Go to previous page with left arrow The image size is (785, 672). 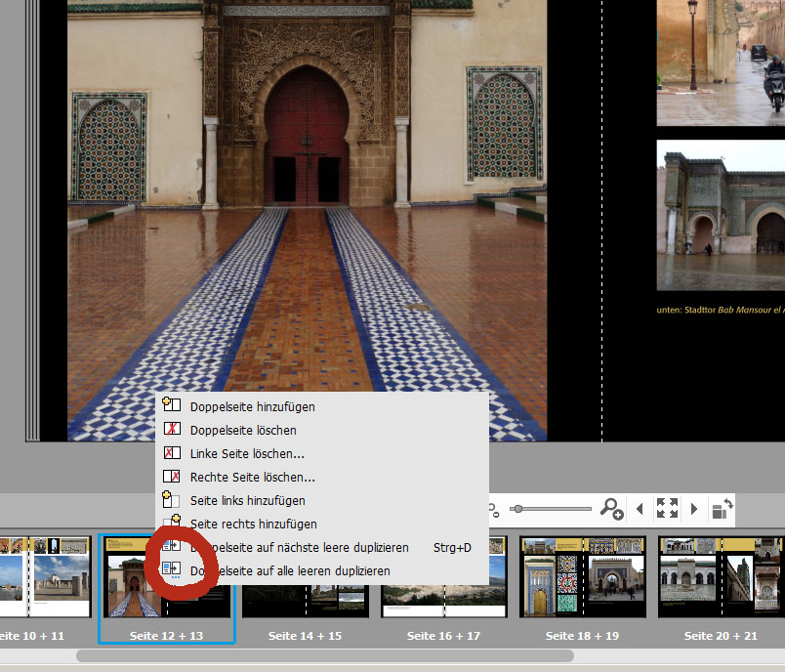point(640,509)
